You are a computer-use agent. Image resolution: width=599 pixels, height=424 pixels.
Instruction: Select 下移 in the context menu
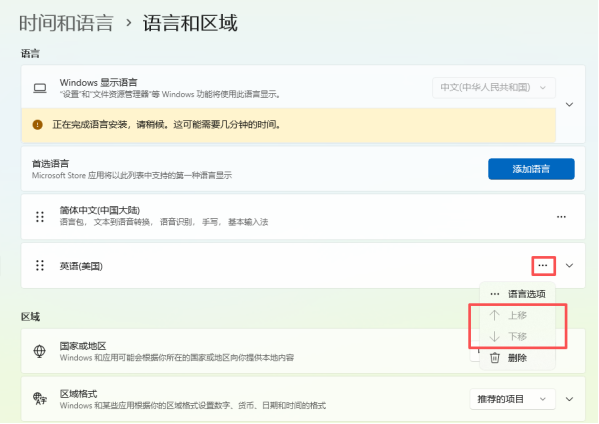518,337
